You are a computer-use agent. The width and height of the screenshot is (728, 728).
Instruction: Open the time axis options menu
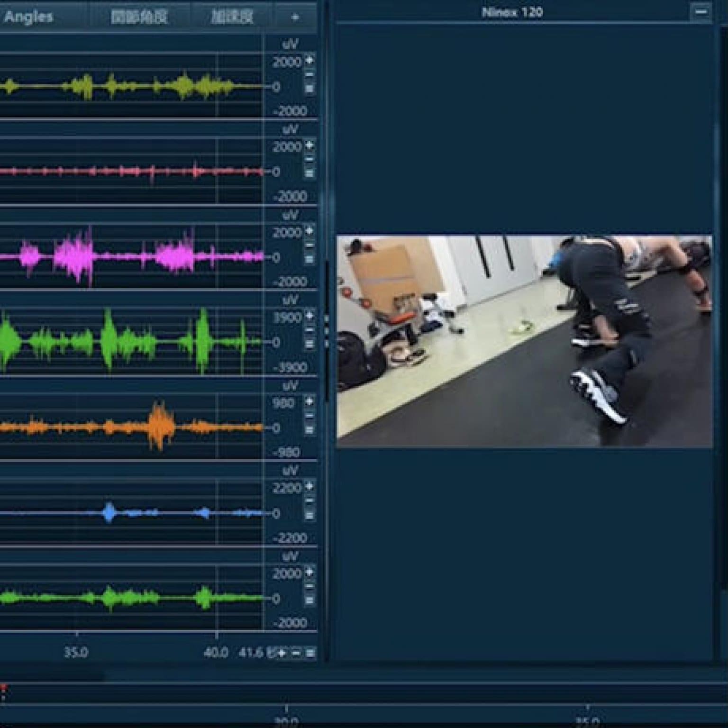[310, 653]
